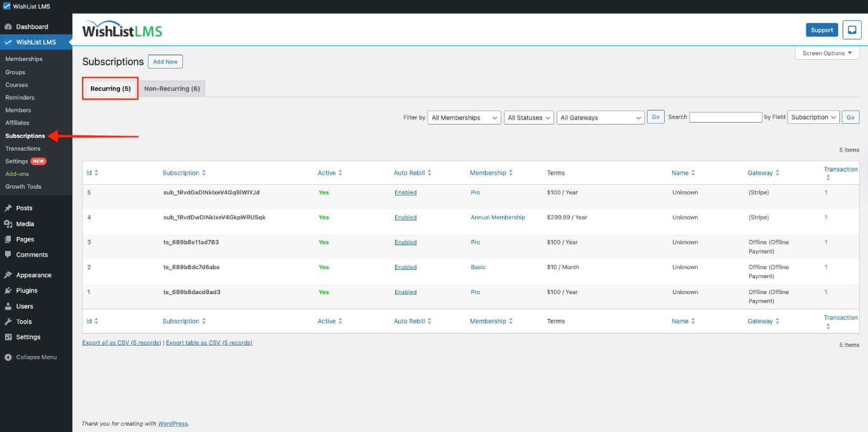Click inside the Search input field

pyautogui.click(x=726, y=117)
